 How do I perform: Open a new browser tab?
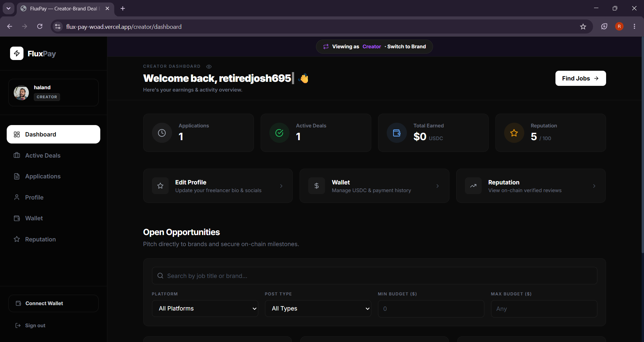123,8
